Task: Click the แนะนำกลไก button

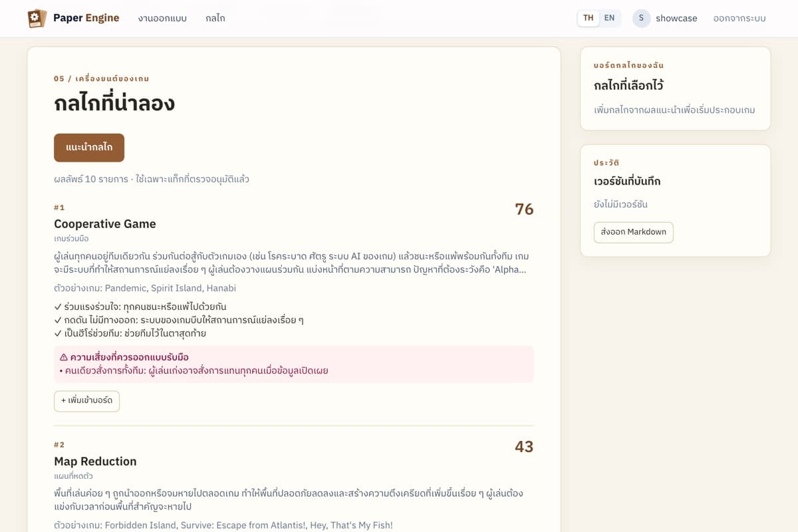Action: 89,148
